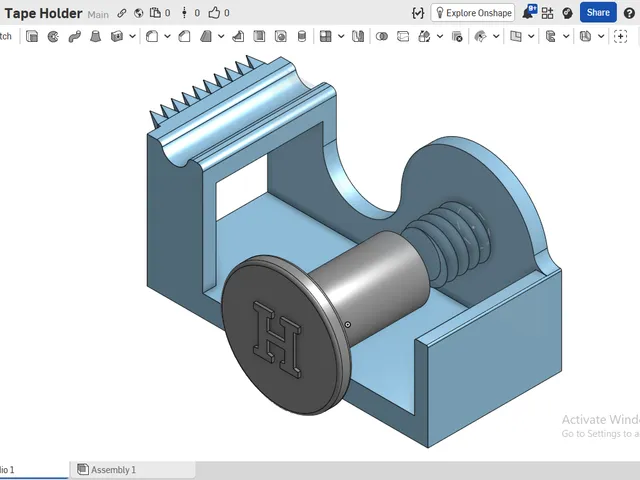
Task: Select the Mirror tool
Action: 358,37
